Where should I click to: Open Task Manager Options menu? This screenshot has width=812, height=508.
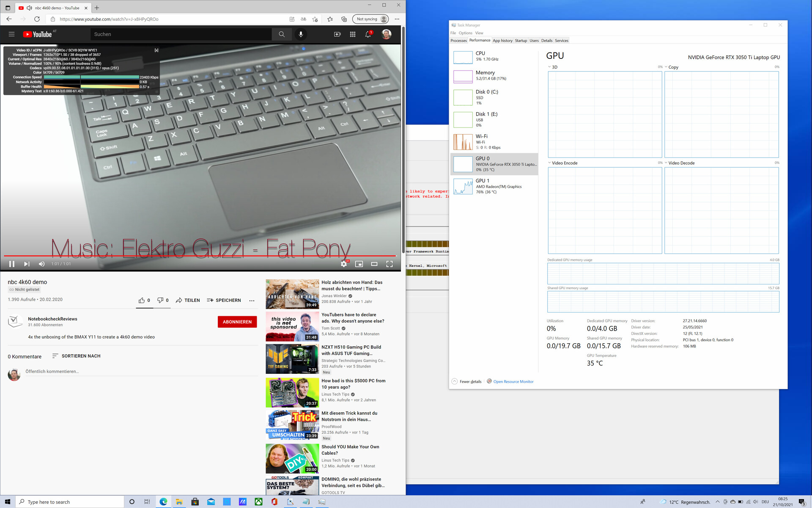tap(465, 33)
